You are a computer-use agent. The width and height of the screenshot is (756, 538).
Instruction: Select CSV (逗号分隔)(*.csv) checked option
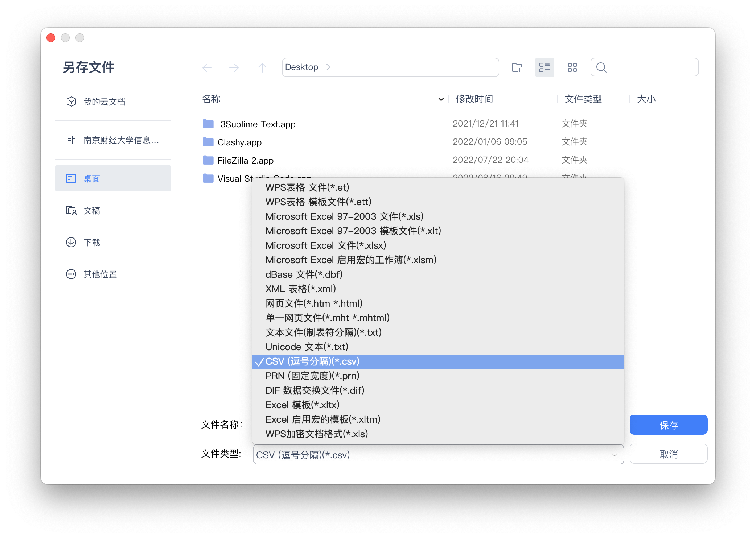[312, 362]
